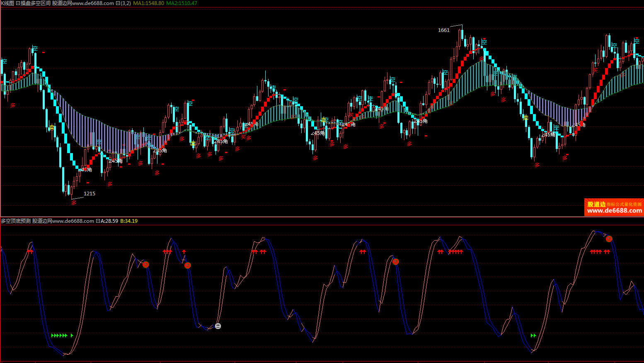This screenshot has height=363, width=644.
Task: Click the 多空顶底预测 indicator title
Action: [16, 221]
